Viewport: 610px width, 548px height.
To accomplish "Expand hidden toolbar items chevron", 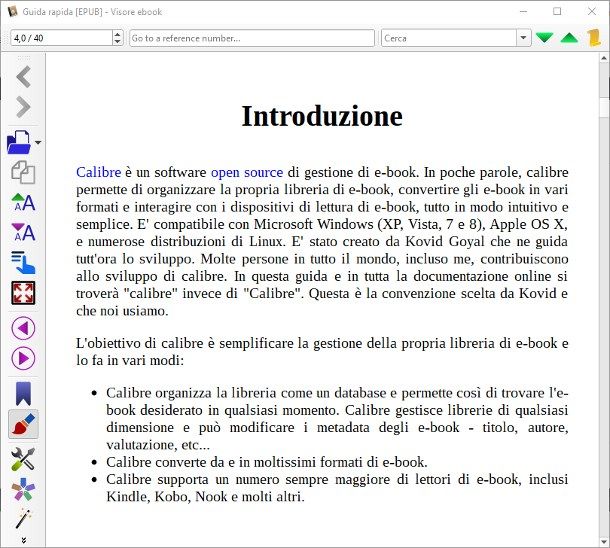I will 24,540.
